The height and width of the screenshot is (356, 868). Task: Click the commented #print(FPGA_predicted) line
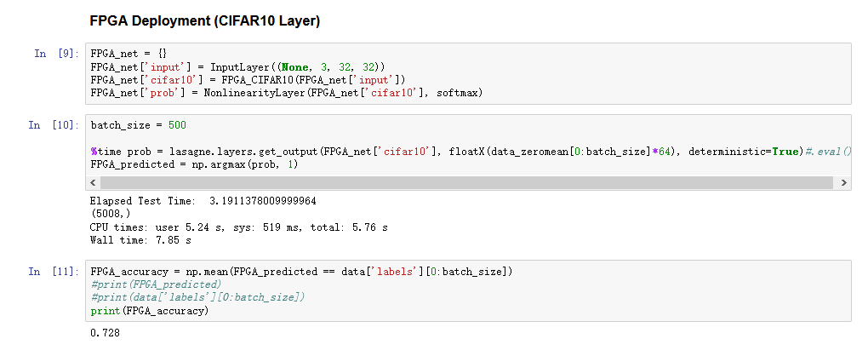pyautogui.click(x=155, y=284)
